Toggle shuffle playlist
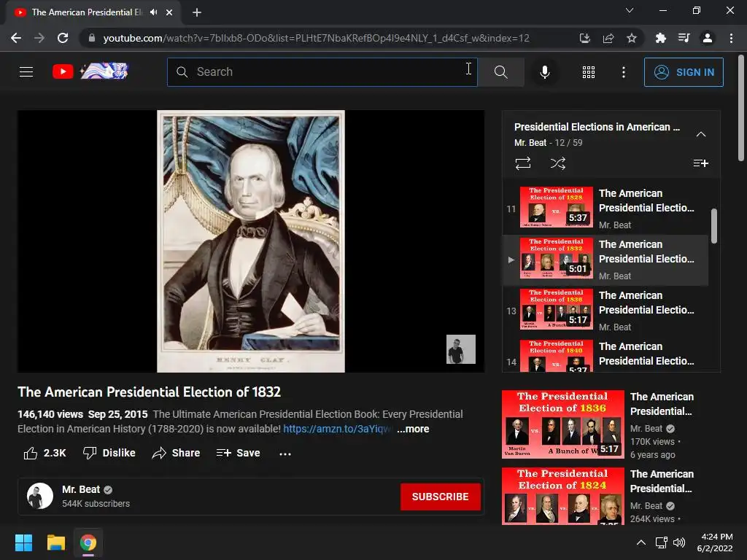 557,163
